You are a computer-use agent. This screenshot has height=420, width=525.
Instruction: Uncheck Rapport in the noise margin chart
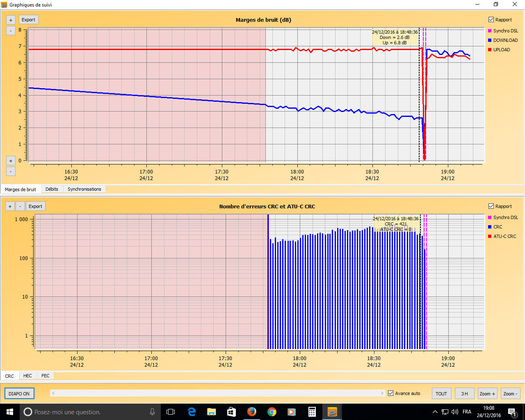point(491,20)
